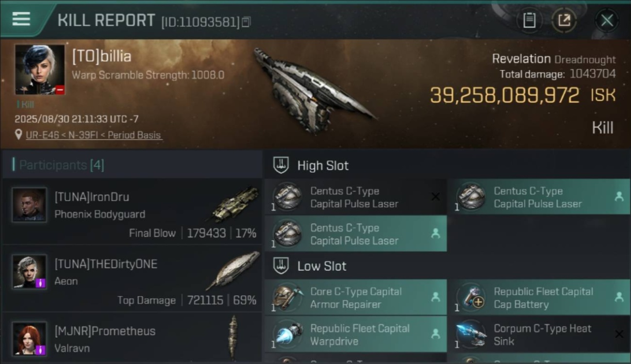The width and height of the screenshot is (631, 364).
Task: Click the Revelation dreadnought ship image
Action: click(313, 91)
